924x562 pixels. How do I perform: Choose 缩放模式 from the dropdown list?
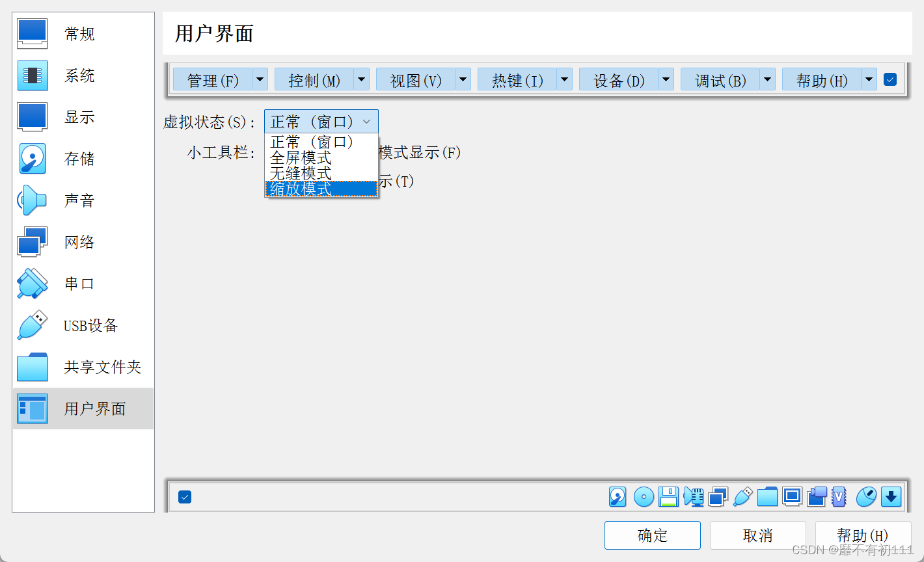[321, 189]
